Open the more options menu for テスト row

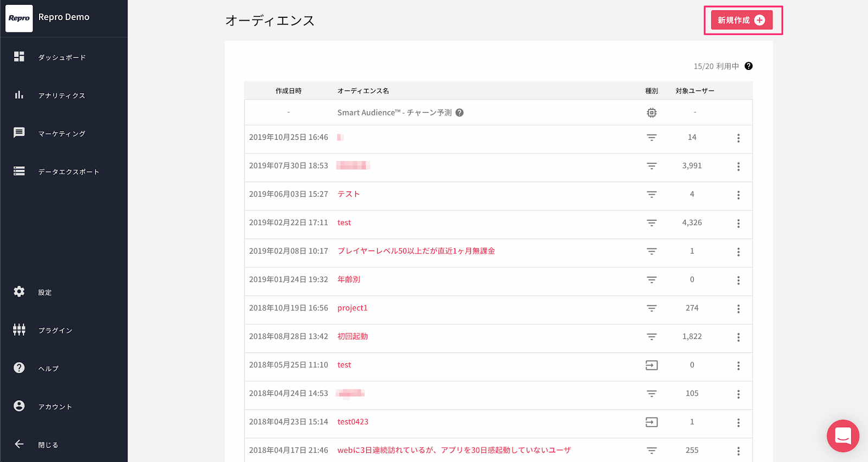point(738,195)
